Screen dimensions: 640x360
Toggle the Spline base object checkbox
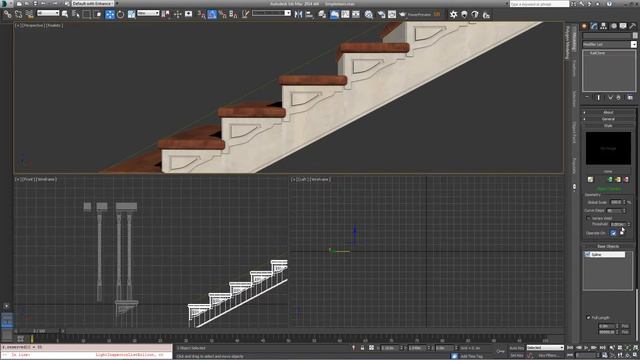(587, 254)
